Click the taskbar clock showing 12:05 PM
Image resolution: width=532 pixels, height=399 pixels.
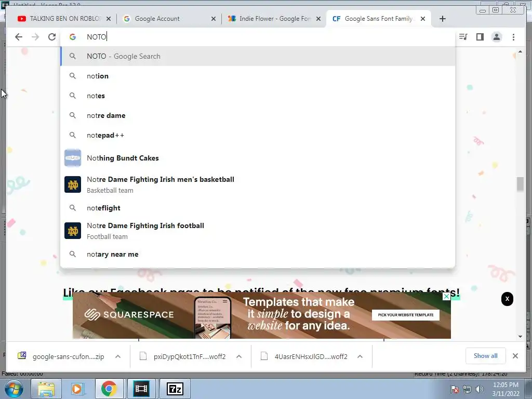point(506,389)
